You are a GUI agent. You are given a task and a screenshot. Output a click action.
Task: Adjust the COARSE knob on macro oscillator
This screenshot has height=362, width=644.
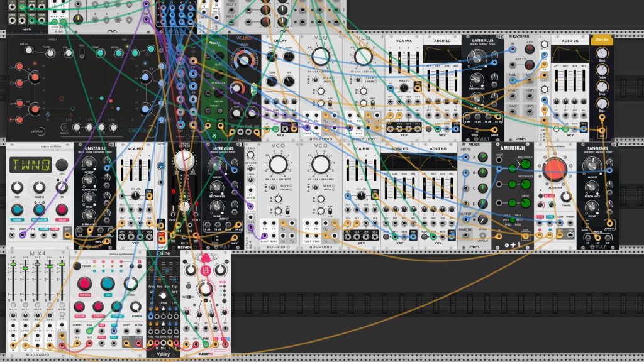pyautogui.click(x=39, y=187)
